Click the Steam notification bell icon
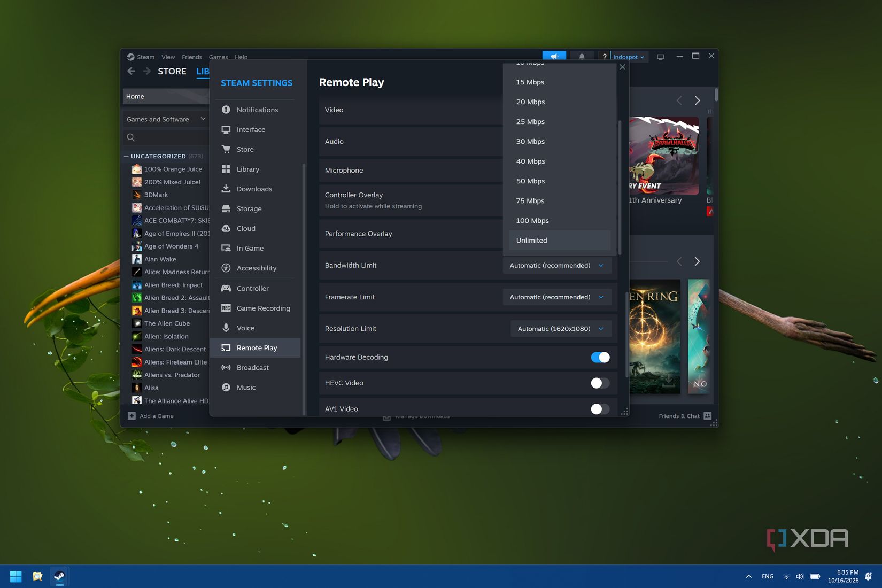 point(582,56)
